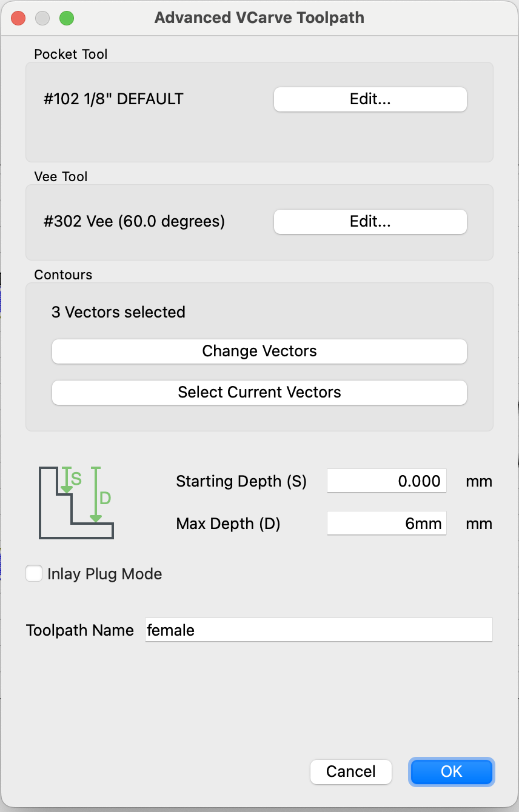Viewport: 519px width, 812px height.
Task: Focus the Starting Depth (S) field
Action: coord(386,481)
